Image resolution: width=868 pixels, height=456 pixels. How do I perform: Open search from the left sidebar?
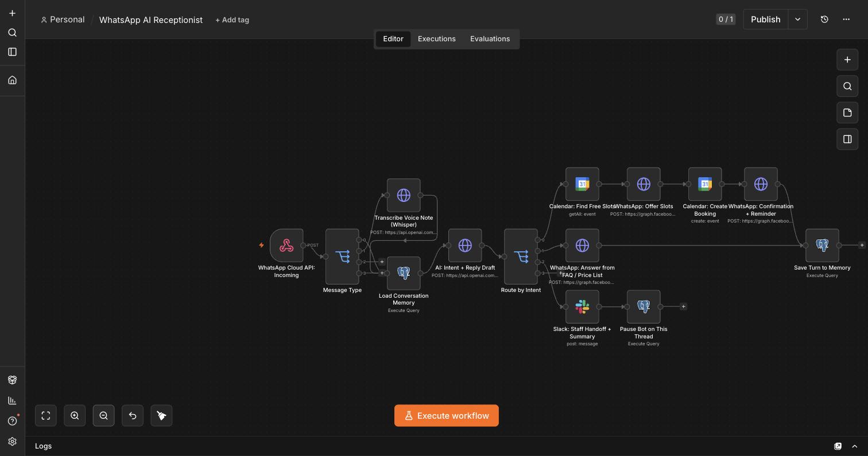[12, 33]
